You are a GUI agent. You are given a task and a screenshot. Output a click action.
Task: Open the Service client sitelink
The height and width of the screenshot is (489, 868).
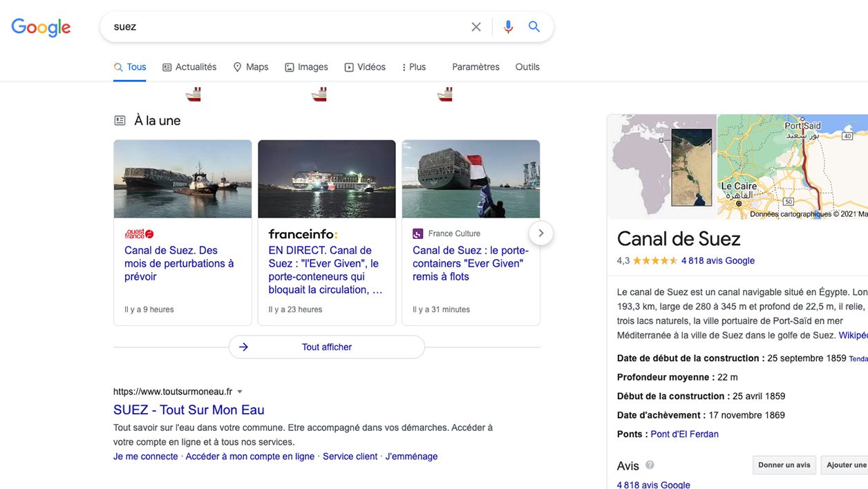(x=350, y=457)
